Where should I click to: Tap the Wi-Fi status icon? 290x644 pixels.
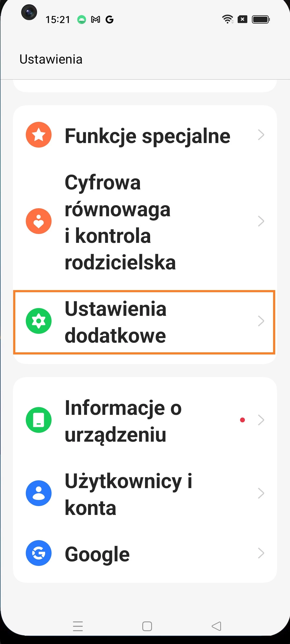(227, 19)
